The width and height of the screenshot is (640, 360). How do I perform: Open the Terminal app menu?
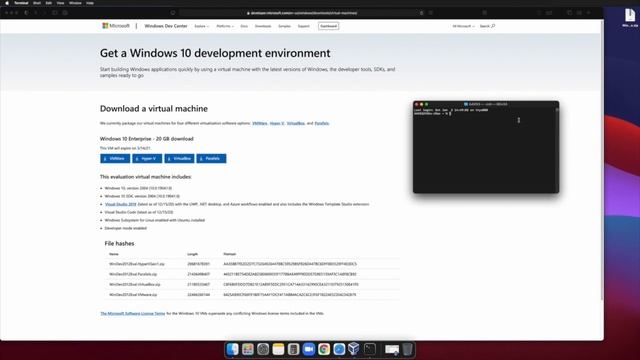coord(21,3)
